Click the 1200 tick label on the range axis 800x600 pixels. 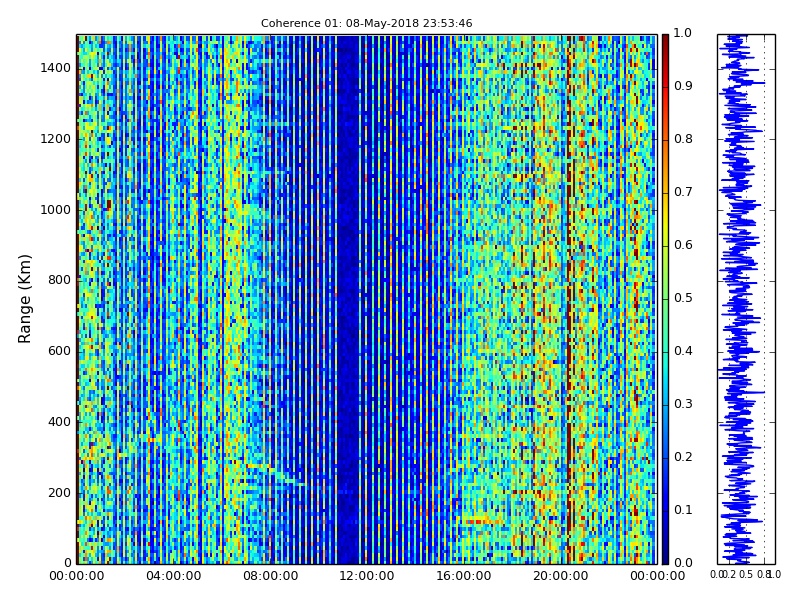(x=56, y=139)
